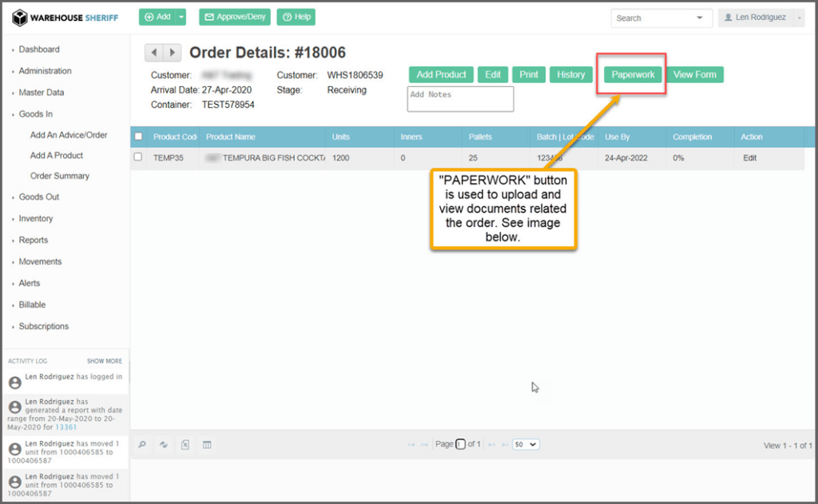Click the Help question mark button
This screenshot has height=504, width=818.
click(x=296, y=17)
